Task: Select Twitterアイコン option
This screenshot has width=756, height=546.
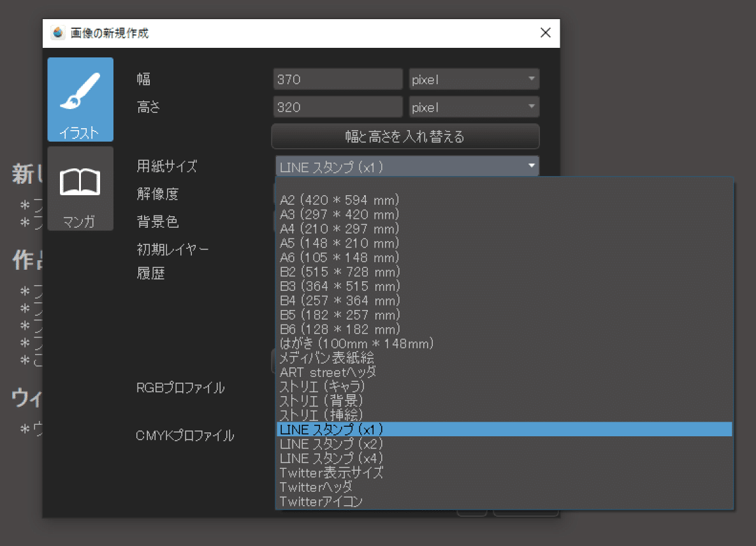Action: click(x=504, y=501)
